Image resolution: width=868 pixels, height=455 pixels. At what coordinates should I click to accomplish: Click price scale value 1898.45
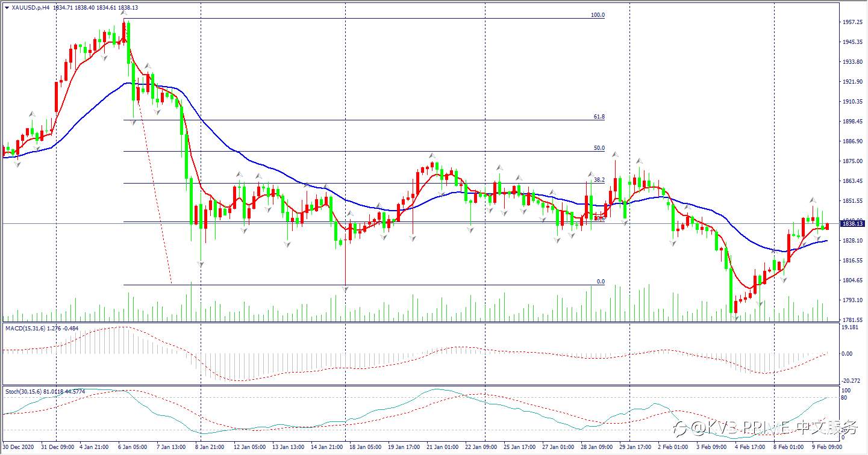[852, 122]
